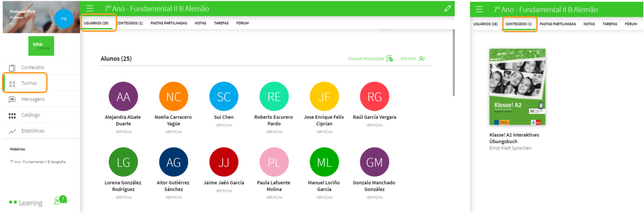The width and height of the screenshot is (644, 214).
Task: Go to Catálogo in sidebar
Action: [30, 115]
